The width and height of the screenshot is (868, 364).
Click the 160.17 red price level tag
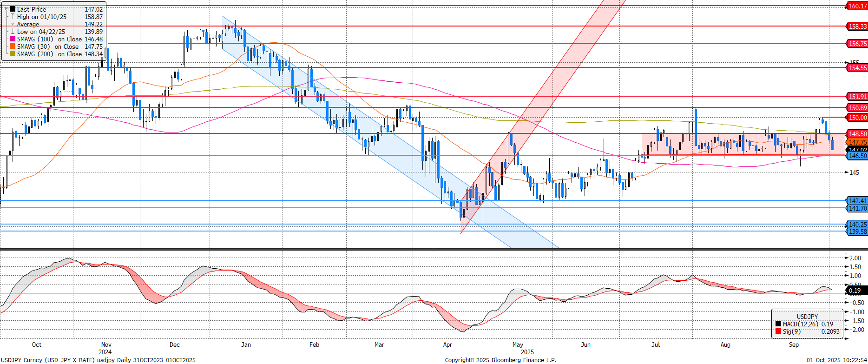pos(857,6)
